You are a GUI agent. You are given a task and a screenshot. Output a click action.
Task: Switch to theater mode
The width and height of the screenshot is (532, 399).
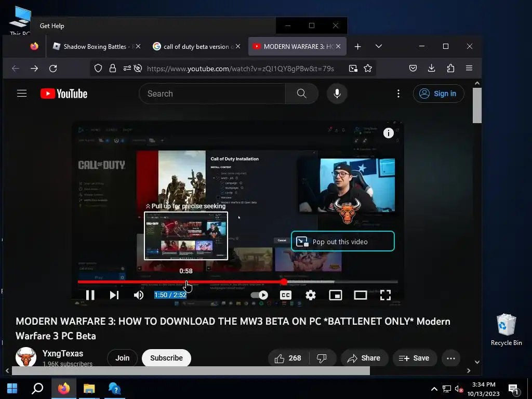click(x=361, y=295)
